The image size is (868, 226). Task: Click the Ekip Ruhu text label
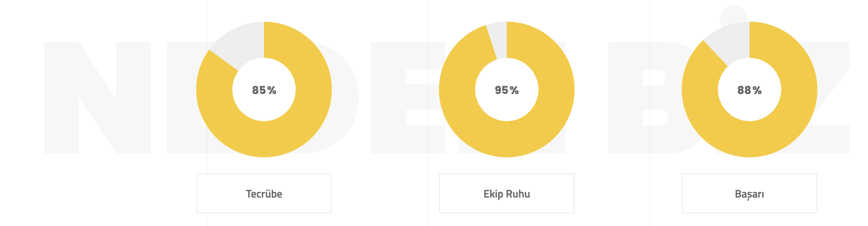pos(507,194)
